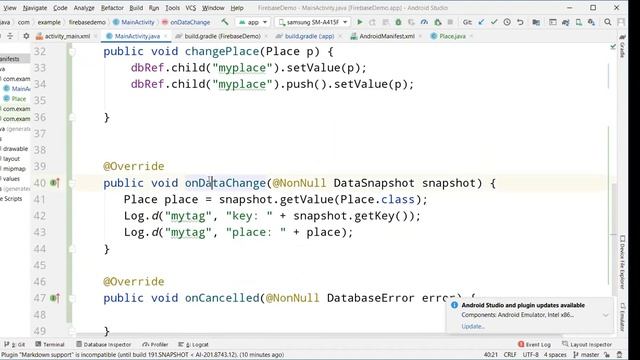
Task: Open the VCS menu
Action: click(x=191, y=8)
